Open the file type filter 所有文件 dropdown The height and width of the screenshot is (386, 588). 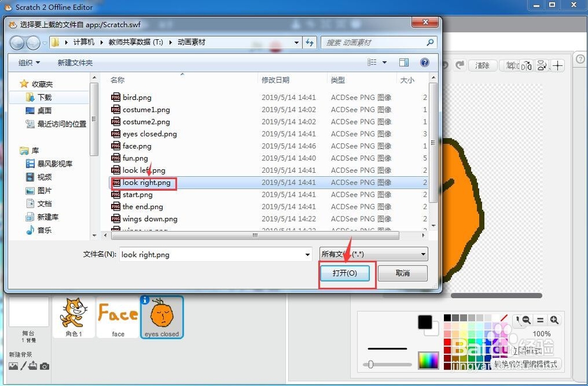[374, 254]
